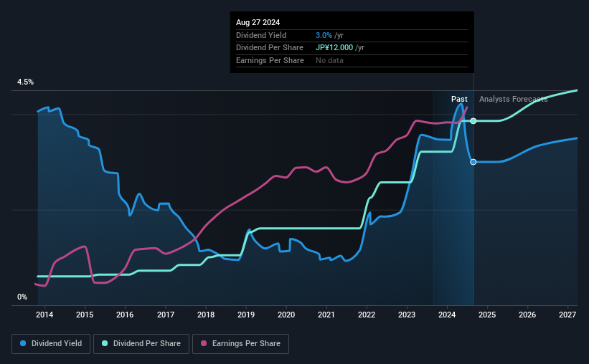
Task: Toggle the Dividend Per Share legend button
Action: (141, 344)
